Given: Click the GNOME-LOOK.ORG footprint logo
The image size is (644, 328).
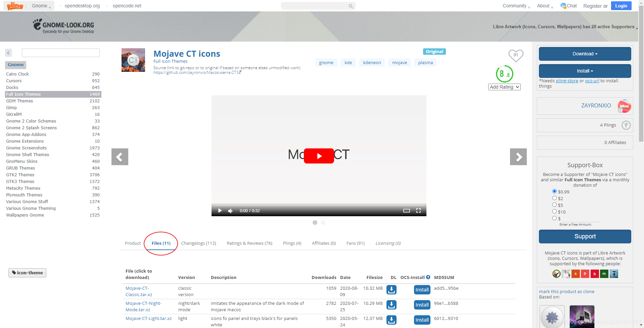Looking at the screenshot, I should point(63,26).
